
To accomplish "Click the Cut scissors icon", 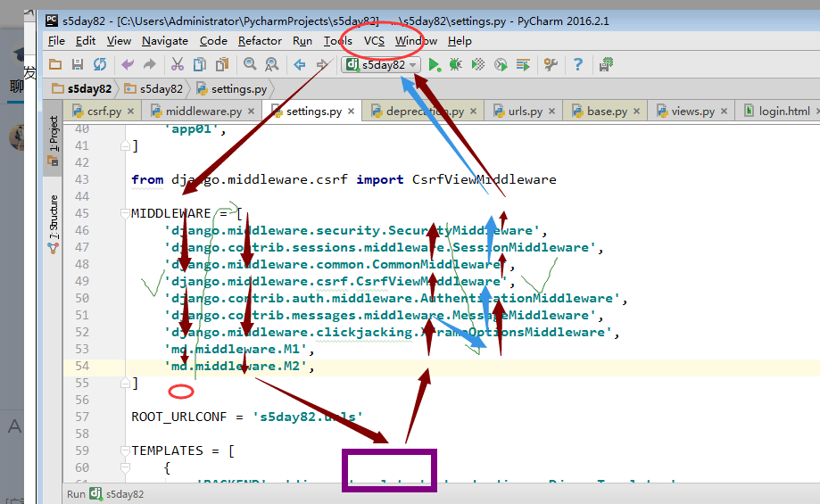I will 178,64.
